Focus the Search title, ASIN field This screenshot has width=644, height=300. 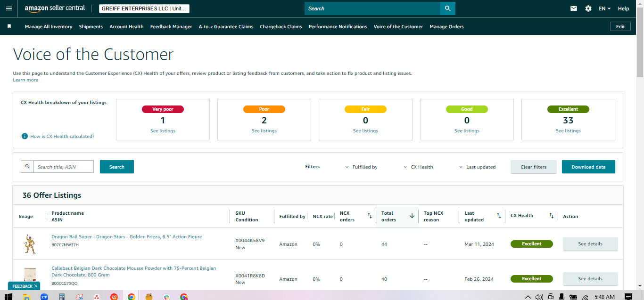click(x=64, y=167)
